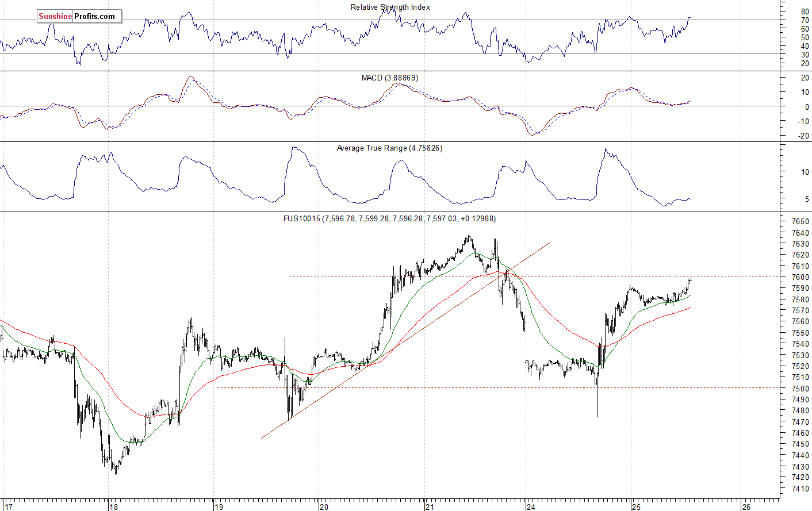Click the ATR scale value 5

click(807, 199)
